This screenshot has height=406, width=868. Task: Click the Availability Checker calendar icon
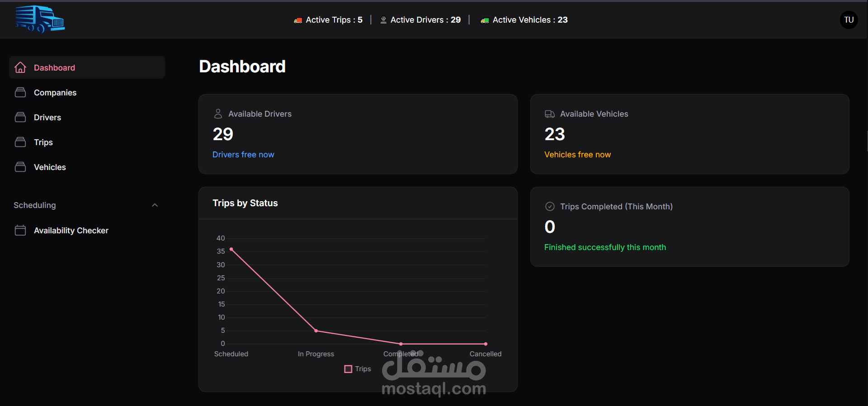[20, 230]
